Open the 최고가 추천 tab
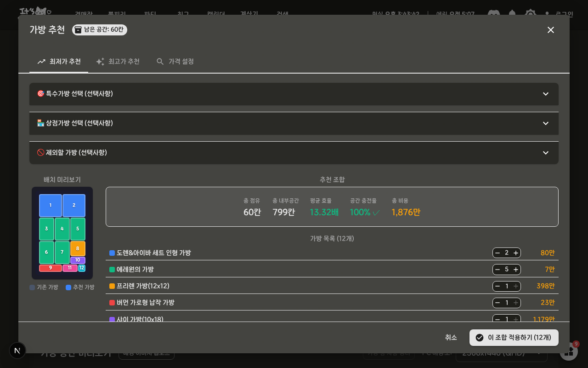 [x=118, y=62]
